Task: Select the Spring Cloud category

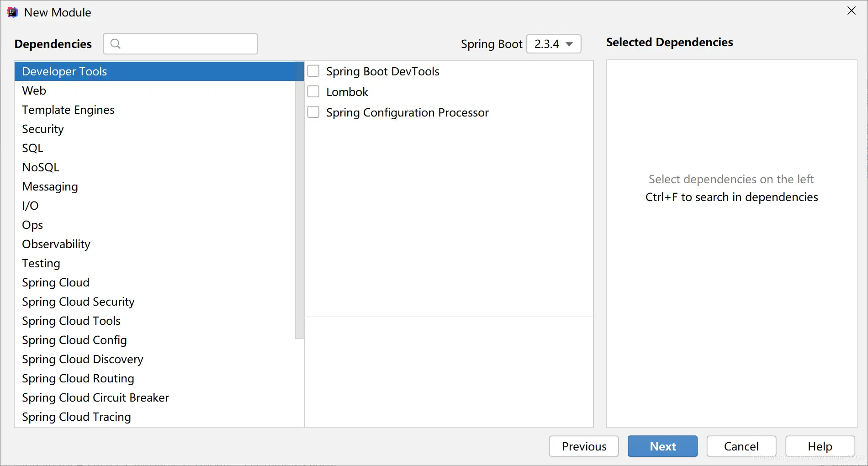Action: click(155, 282)
